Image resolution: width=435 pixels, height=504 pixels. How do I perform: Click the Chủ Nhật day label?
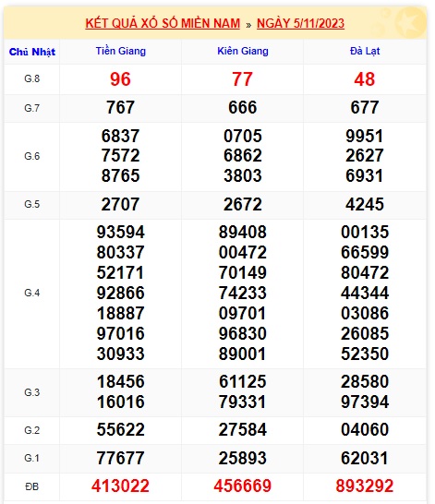point(31,52)
